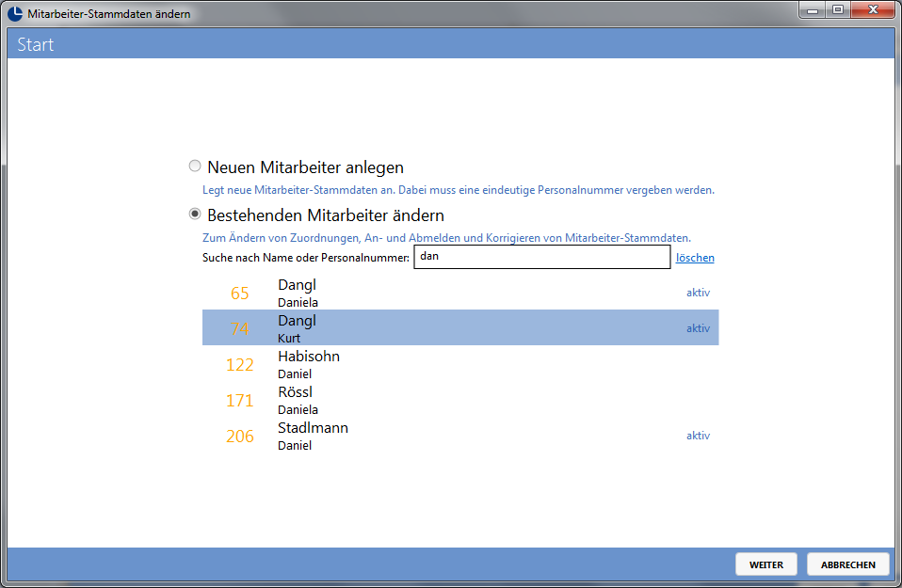The height and width of the screenshot is (588, 902).
Task: Select employee 206 Stadlmann Daniel
Action: tap(460, 435)
